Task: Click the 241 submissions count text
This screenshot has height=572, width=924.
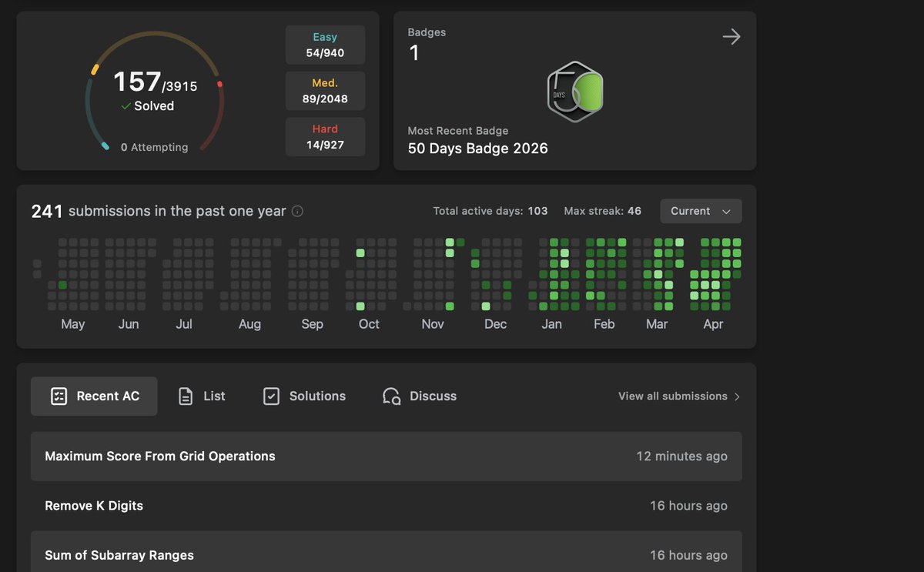Action: [x=158, y=211]
